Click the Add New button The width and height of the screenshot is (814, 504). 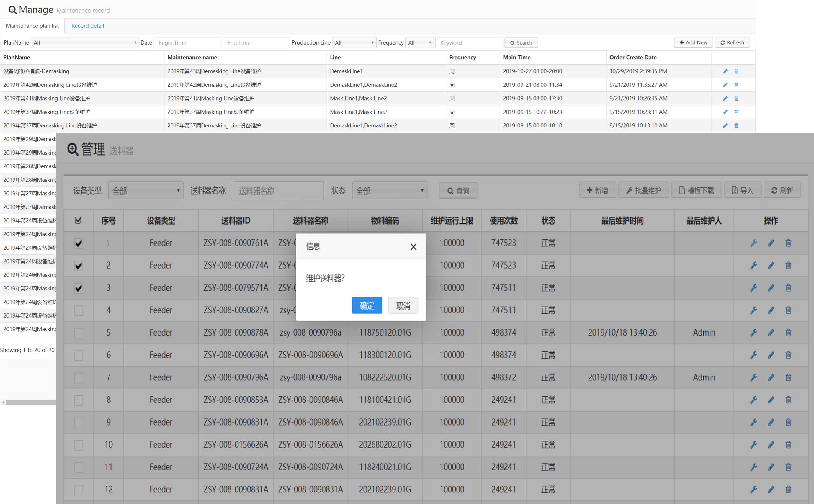pyautogui.click(x=693, y=42)
